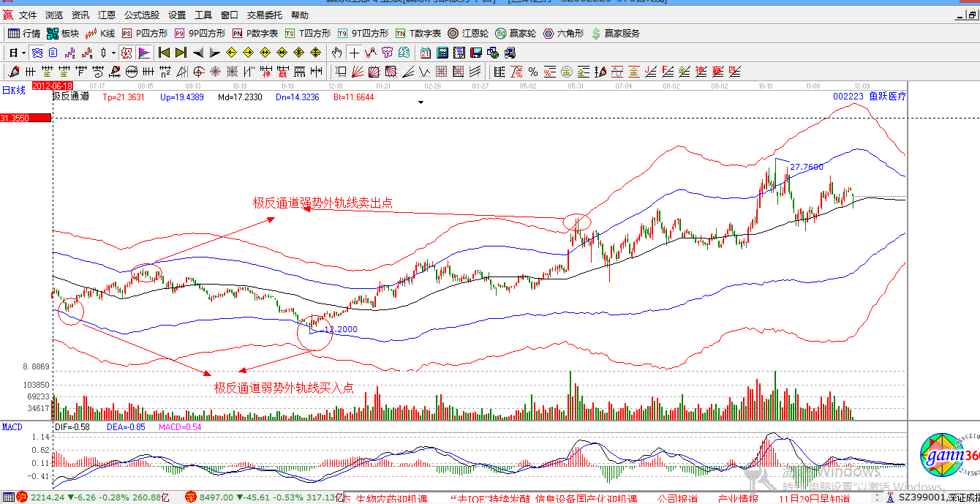Open the gann360 logo link

click(949, 458)
